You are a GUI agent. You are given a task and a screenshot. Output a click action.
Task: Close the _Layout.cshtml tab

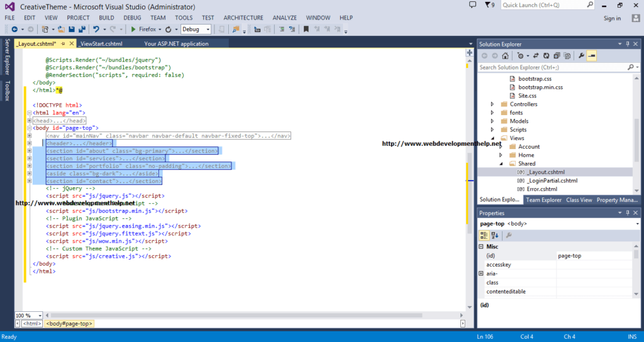(x=72, y=43)
